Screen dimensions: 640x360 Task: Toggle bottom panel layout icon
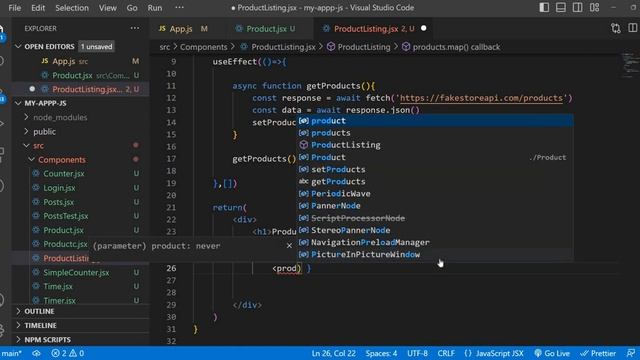[561, 7]
